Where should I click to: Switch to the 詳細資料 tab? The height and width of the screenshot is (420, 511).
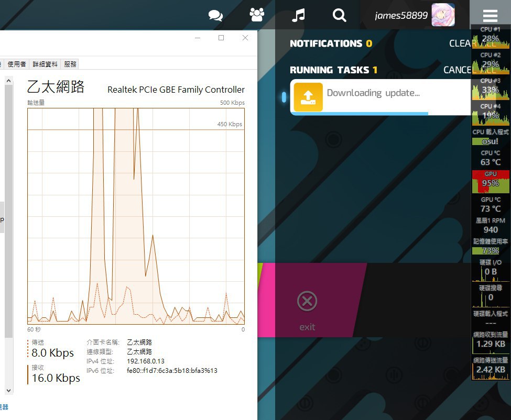tap(45, 64)
